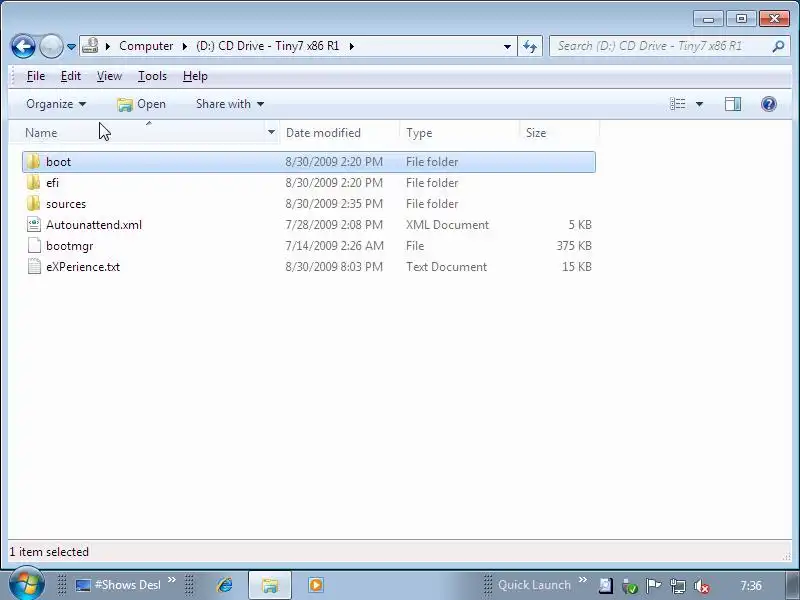Expand the chevron after Shows Desktop toolbar
The width and height of the screenshot is (800, 600).
[172, 580]
